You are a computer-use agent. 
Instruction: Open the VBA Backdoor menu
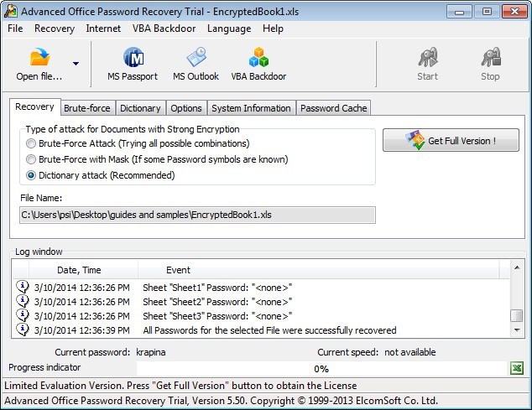click(x=164, y=29)
